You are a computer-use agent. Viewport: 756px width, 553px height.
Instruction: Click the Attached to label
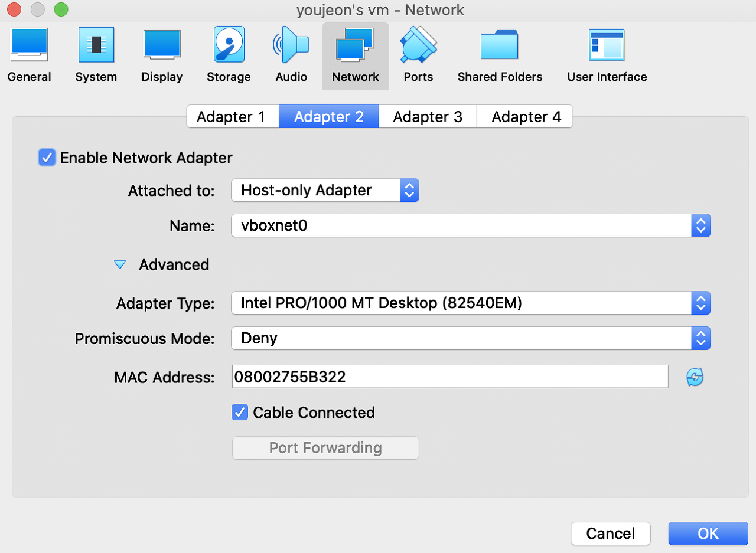point(171,191)
